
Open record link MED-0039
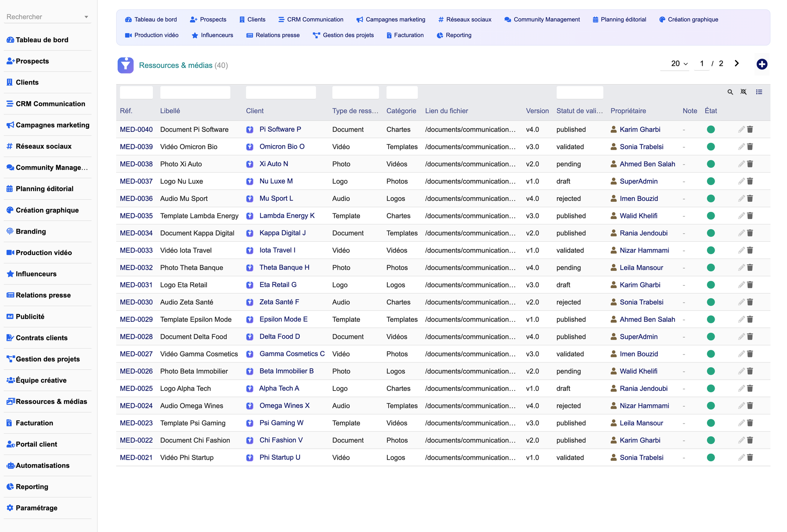(x=136, y=147)
